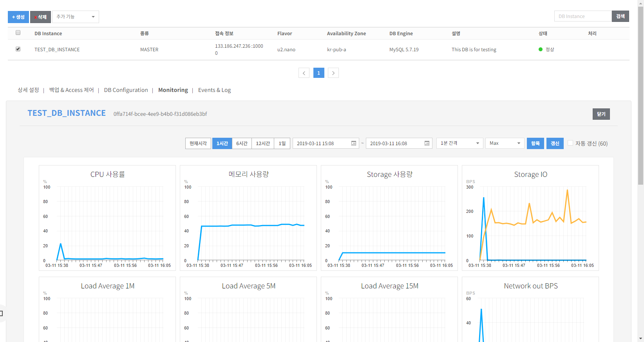644x342 pixels.
Task: Click the 검색 search button
Action: (x=620, y=16)
